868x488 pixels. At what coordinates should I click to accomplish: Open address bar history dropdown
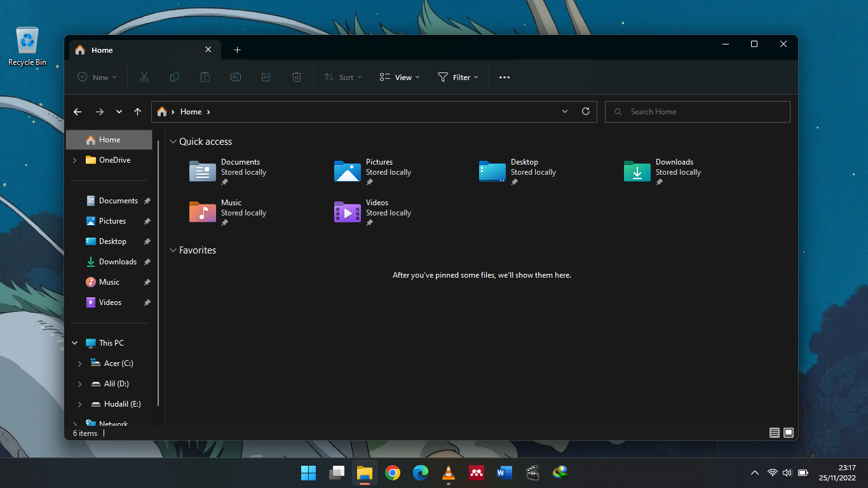click(565, 111)
